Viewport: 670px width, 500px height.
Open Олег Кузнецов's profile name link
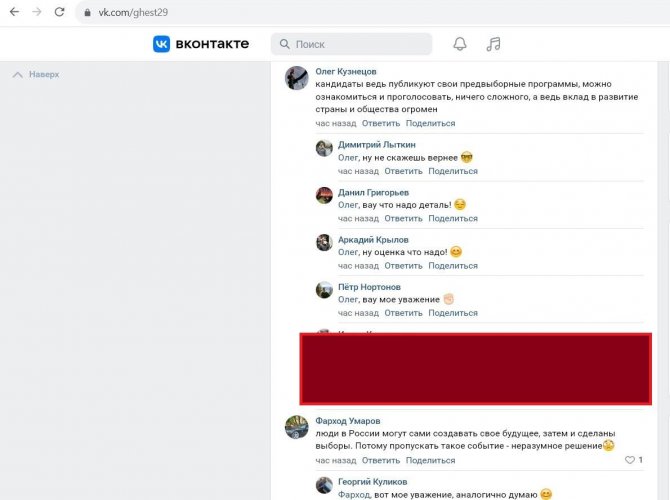(346, 72)
